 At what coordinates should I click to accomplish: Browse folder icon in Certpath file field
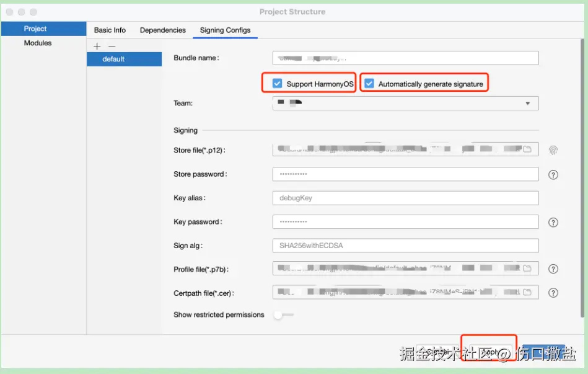(x=527, y=292)
